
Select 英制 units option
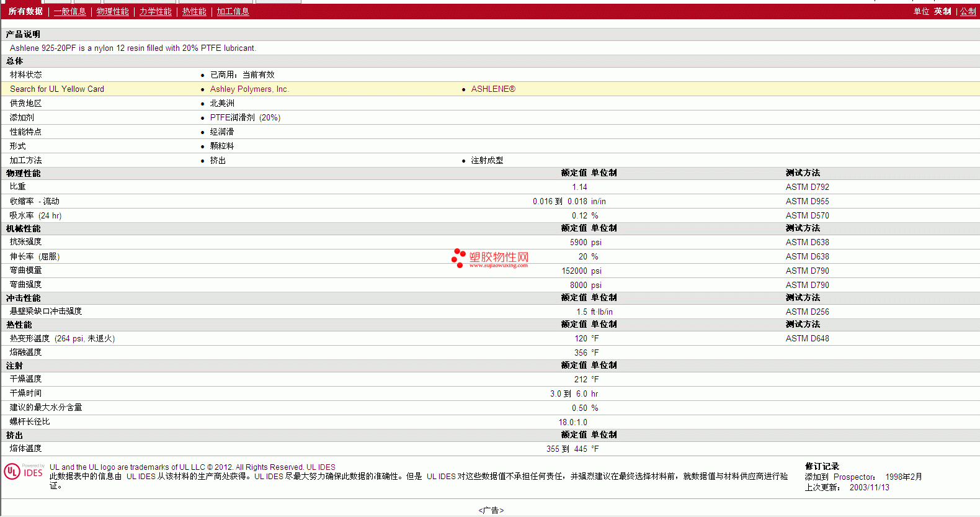943,12
